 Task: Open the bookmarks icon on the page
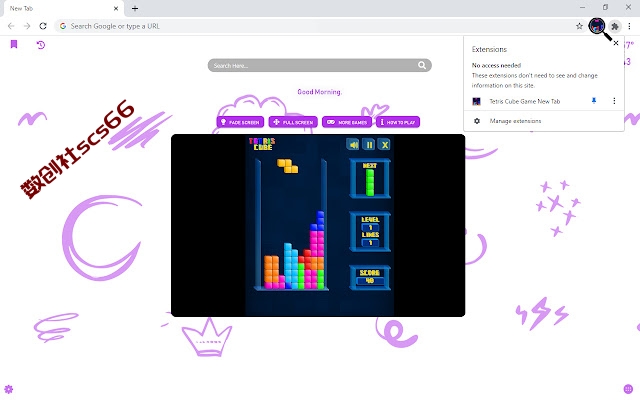click(14, 44)
